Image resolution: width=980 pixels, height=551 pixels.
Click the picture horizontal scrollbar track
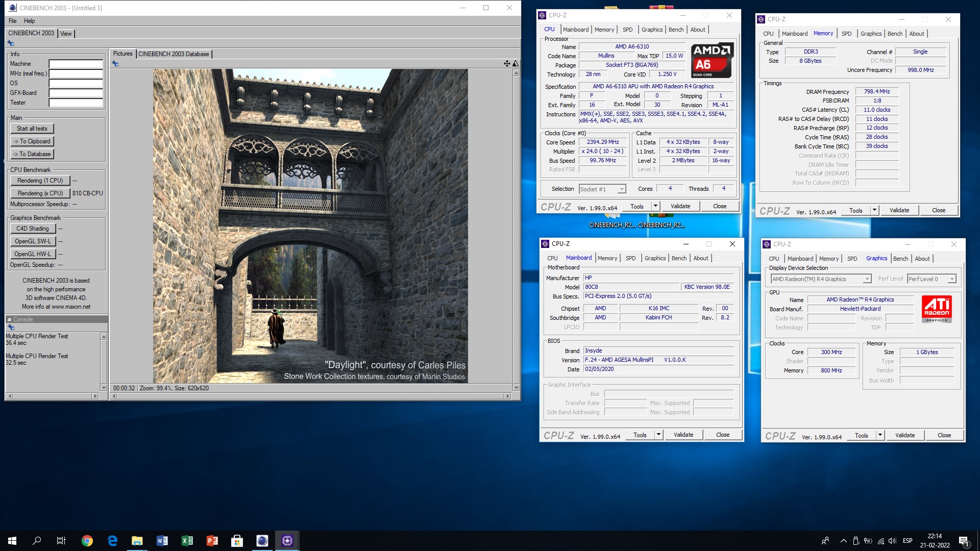tap(311, 396)
